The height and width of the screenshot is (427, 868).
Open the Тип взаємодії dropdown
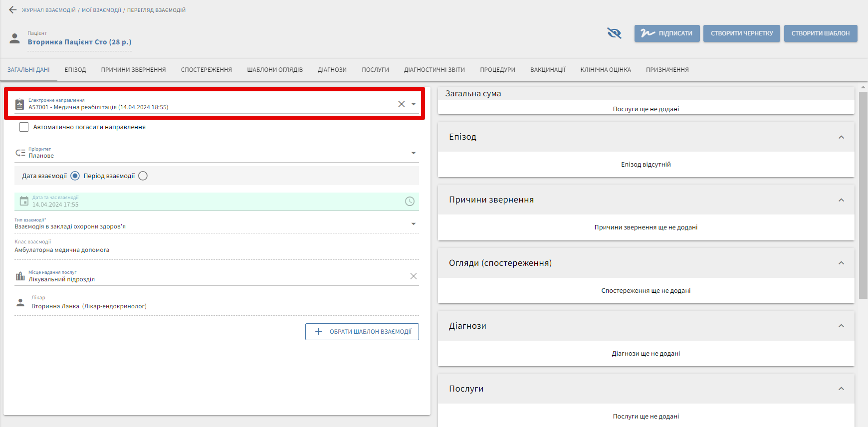(x=413, y=224)
